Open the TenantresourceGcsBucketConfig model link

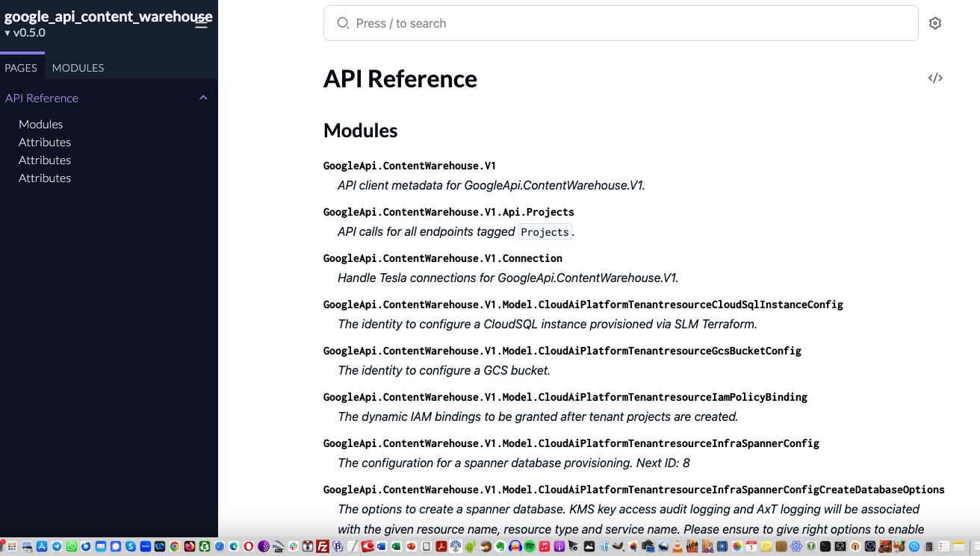coord(562,351)
